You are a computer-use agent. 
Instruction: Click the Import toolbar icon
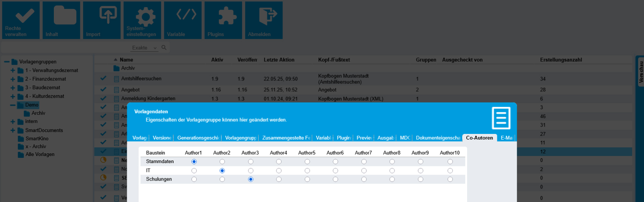point(102,20)
